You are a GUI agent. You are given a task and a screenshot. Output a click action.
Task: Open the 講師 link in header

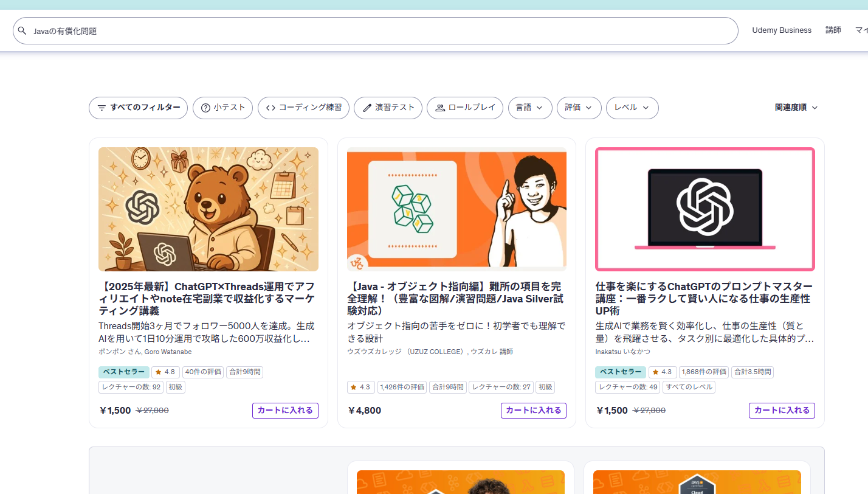click(833, 30)
